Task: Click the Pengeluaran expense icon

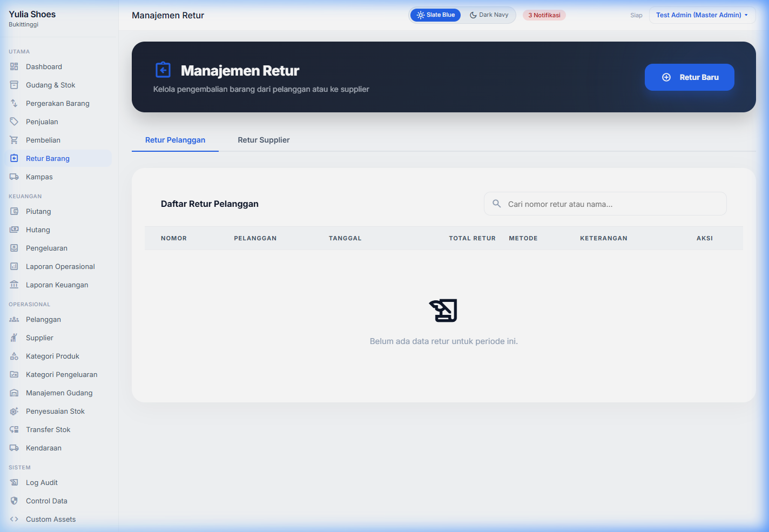Action: point(14,248)
